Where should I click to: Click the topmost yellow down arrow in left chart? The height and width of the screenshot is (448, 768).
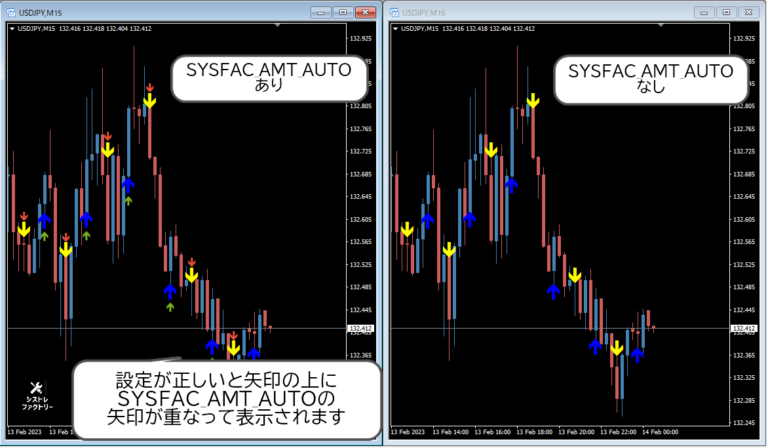(149, 100)
